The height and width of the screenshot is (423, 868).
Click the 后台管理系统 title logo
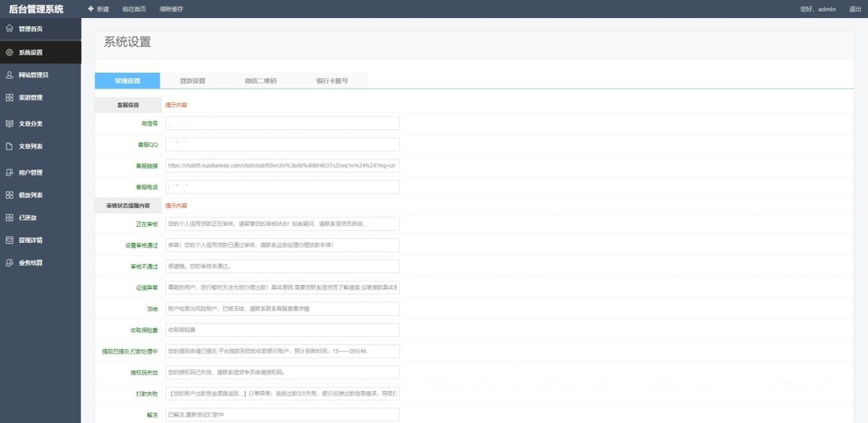(37, 9)
